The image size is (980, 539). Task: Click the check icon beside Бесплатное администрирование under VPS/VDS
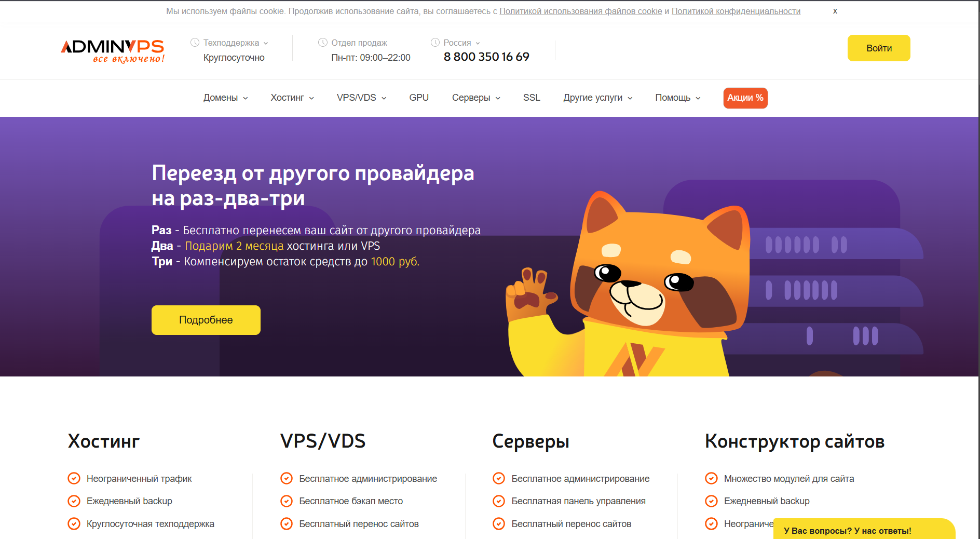(x=287, y=478)
